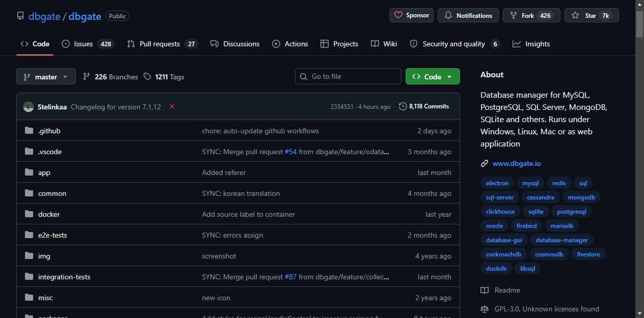
Task: Open 'chore: auto-update github workflows' commit message
Action: click(260, 131)
